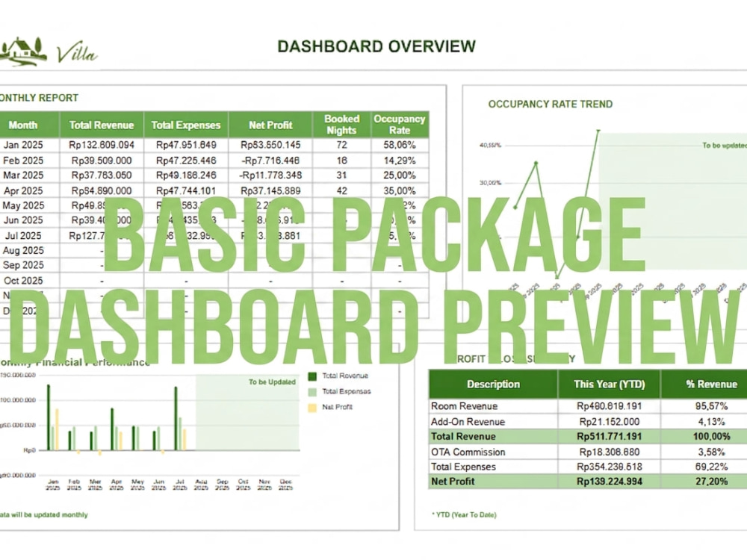This screenshot has width=747, height=560.
Task: Select the Room Revenue row label
Action: [464, 406]
